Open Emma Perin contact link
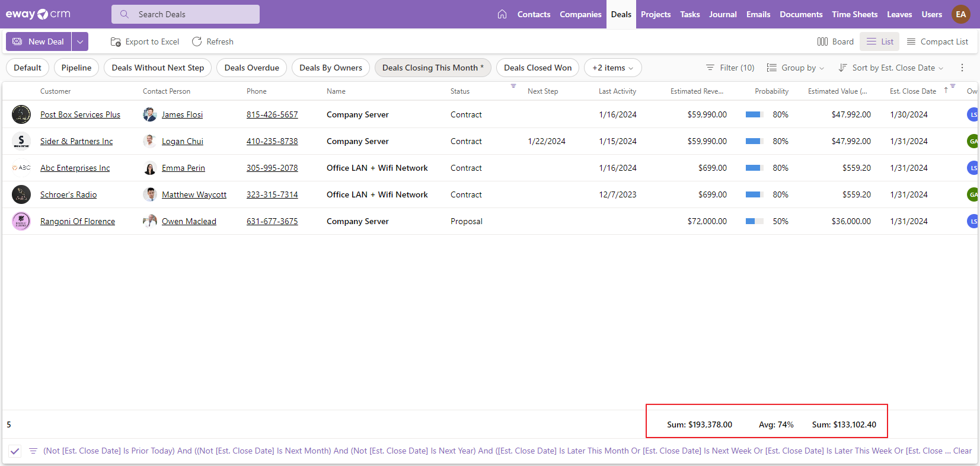This screenshot has height=466, width=980. click(183, 168)
